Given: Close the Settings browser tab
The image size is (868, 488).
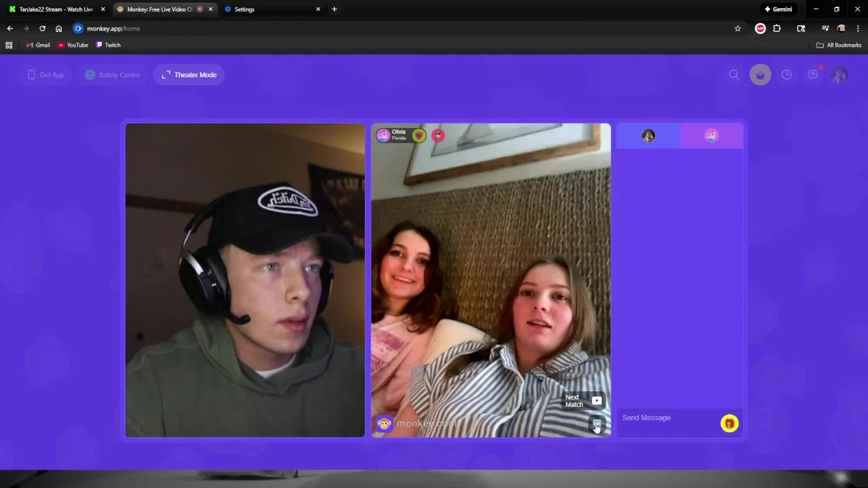Looking at the screenshot, I should (x=318, y=9).
